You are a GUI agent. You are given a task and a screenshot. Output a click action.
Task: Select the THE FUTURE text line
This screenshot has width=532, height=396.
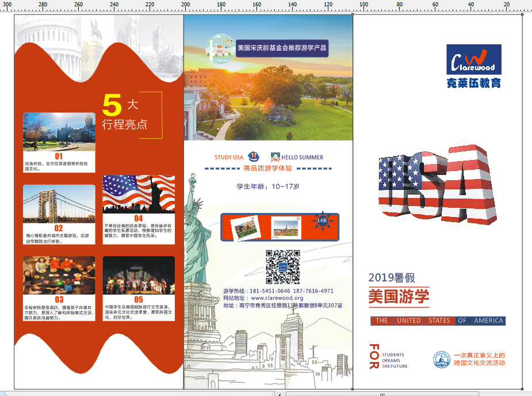click(395, 366)
